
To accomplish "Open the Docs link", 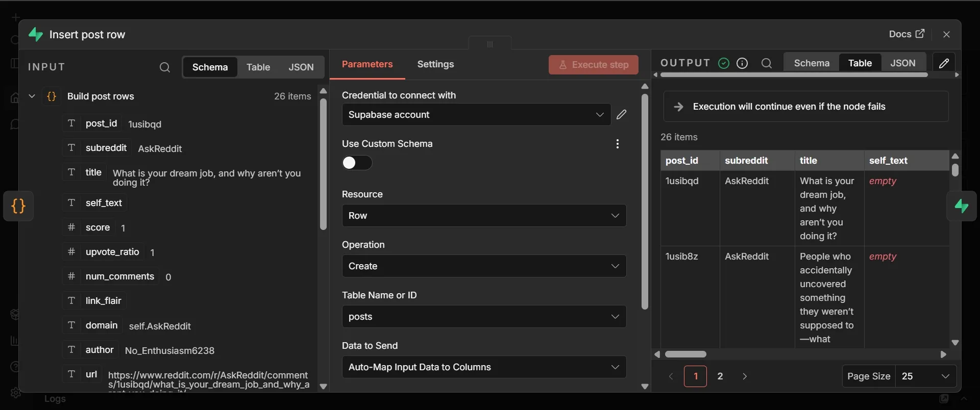I will pos(906,34).
